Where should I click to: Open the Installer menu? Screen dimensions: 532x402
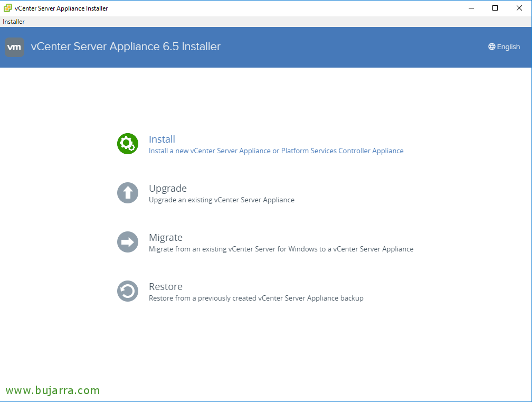point(14,22)
